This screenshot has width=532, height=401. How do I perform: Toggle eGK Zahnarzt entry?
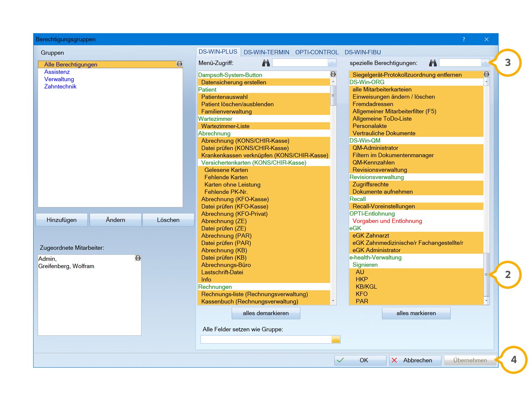coord(416,236)
